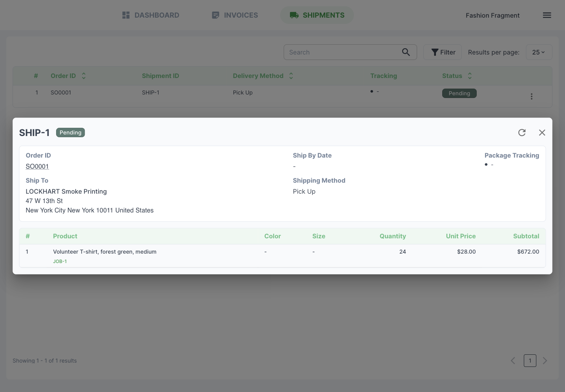Click the Pending status badge in table row

[459, 93]
